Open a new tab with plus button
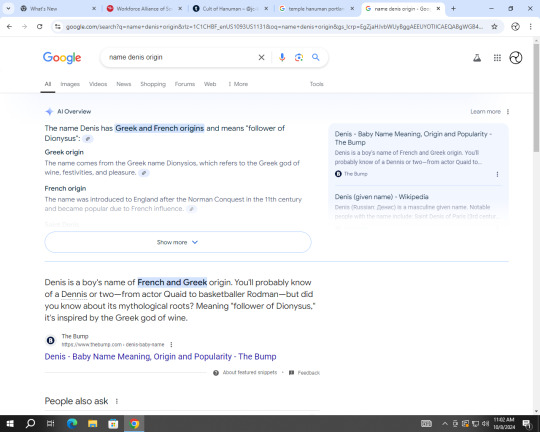Image resolution: width=540 pixels, height=432 pixels. coord(453,9)
